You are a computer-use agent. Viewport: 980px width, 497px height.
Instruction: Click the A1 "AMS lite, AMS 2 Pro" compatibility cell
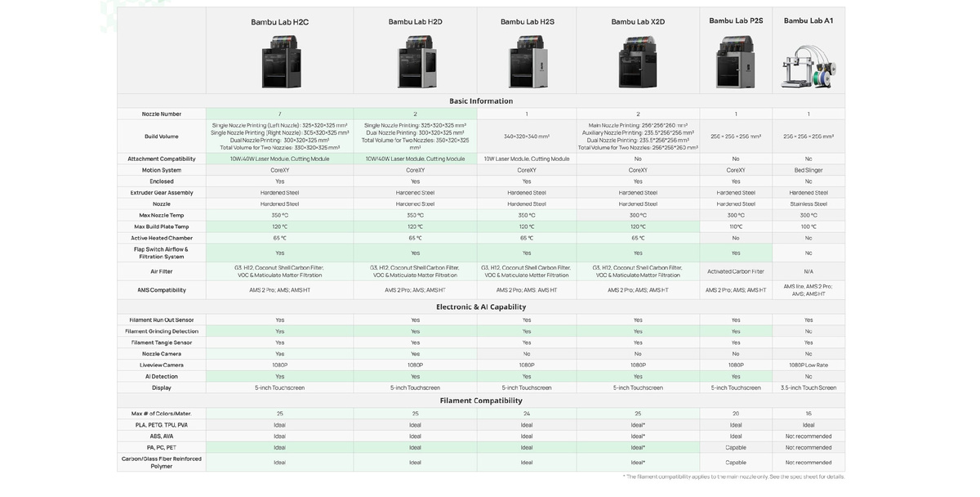[x=808, y=290]
